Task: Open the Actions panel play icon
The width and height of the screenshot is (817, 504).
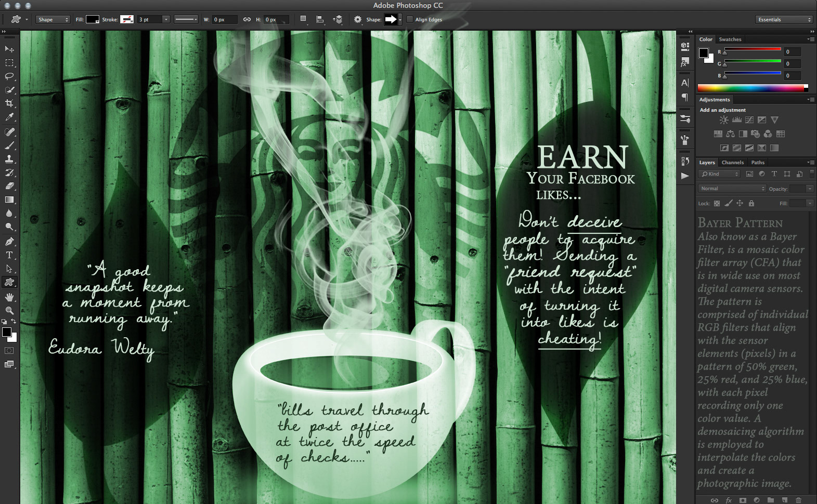Action: [685, 176]
